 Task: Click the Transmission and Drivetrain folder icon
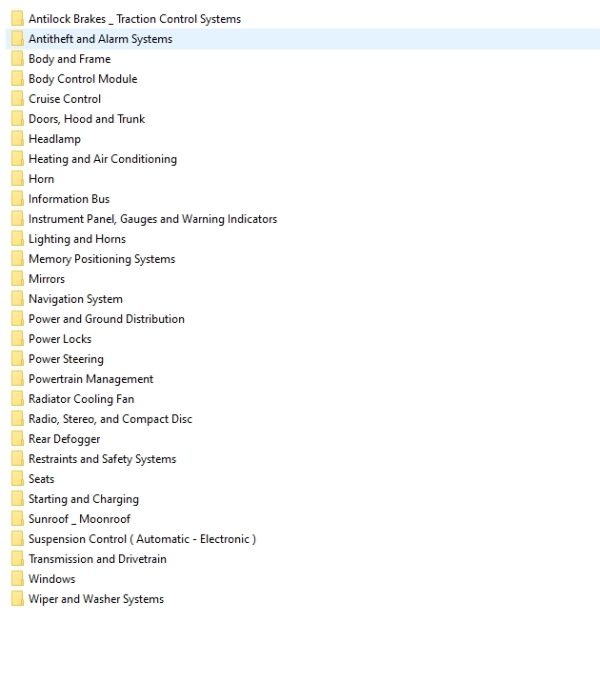click(17, 559)
